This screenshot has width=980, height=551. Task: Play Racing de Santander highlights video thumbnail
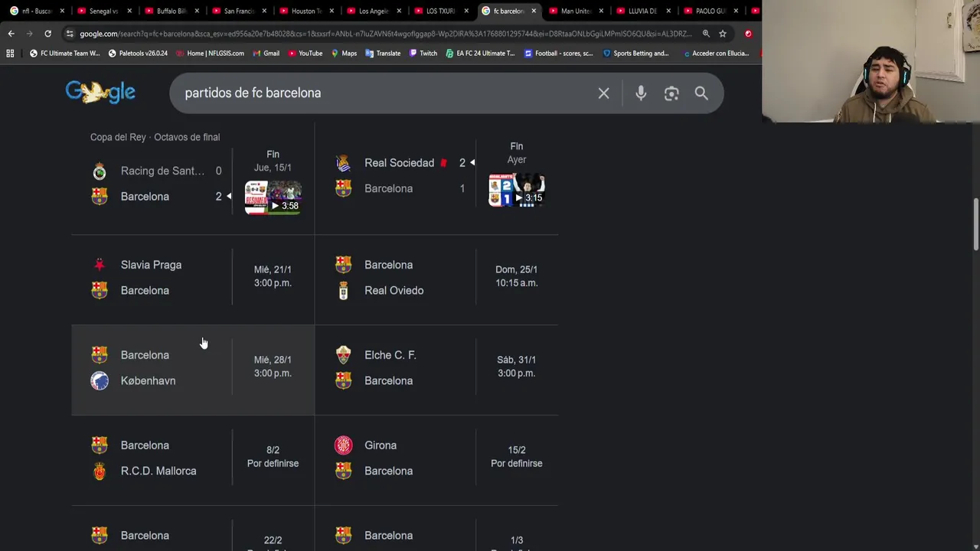click(x=273, y=197)
